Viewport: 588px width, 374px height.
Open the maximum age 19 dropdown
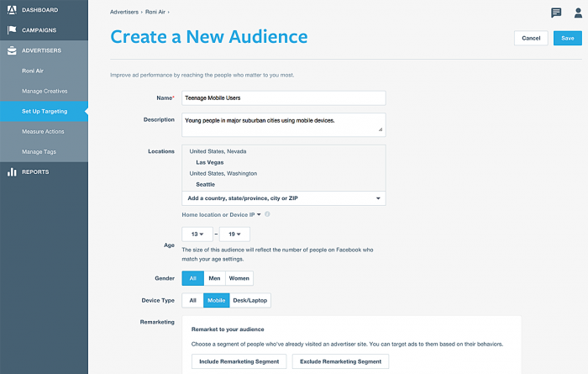[234, 235]
